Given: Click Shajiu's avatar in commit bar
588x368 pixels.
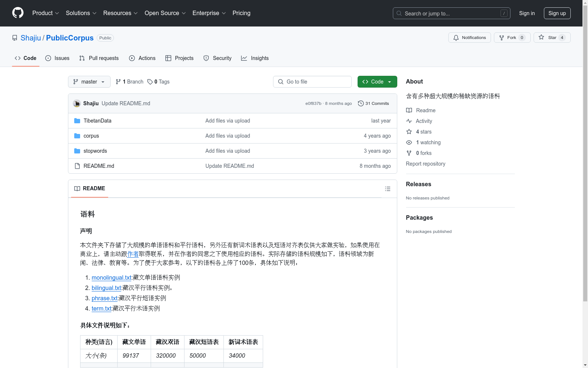Looking at the screenshot, I should (77, 103).
